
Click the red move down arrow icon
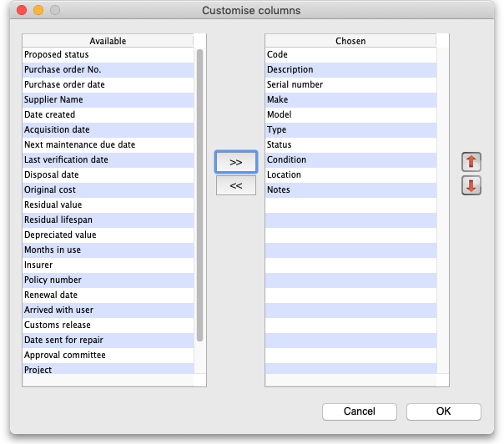[x=471, y=185]
